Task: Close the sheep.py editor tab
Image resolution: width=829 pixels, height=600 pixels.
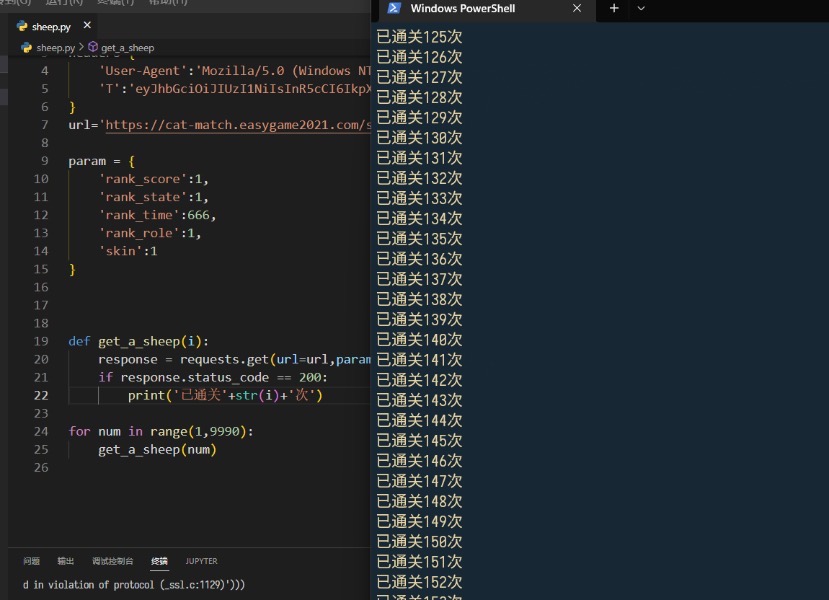Action: coord(87,26)
